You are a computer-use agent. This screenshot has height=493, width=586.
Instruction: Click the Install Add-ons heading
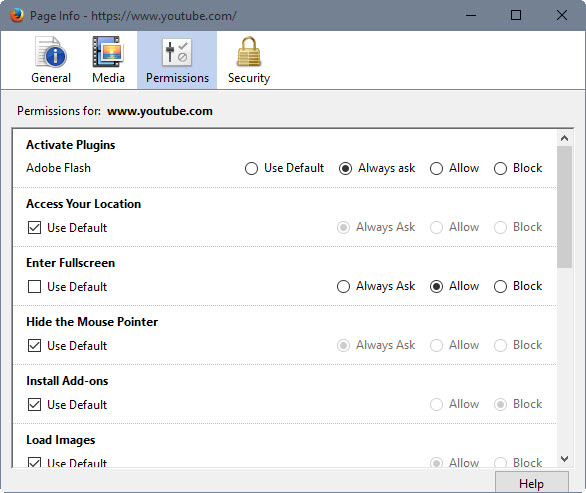[x=67, y=381]
